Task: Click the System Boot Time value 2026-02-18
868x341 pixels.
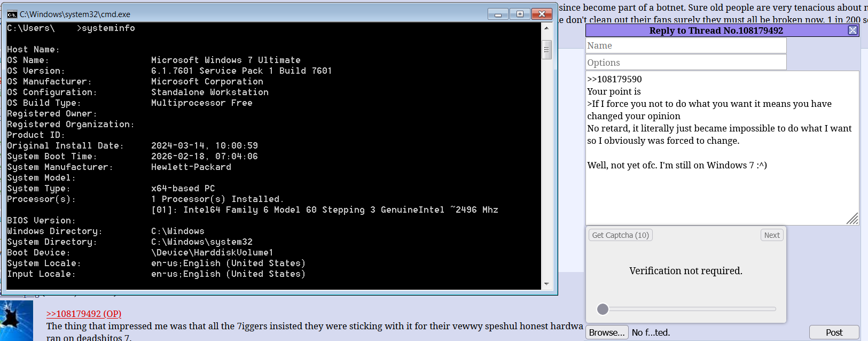Action: (x=205, y=156)
